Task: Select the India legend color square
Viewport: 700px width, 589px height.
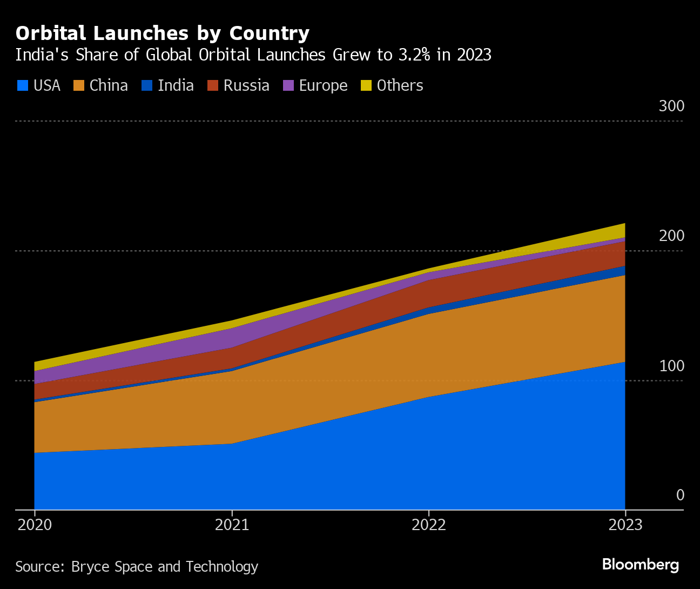Action: [147, 85]
